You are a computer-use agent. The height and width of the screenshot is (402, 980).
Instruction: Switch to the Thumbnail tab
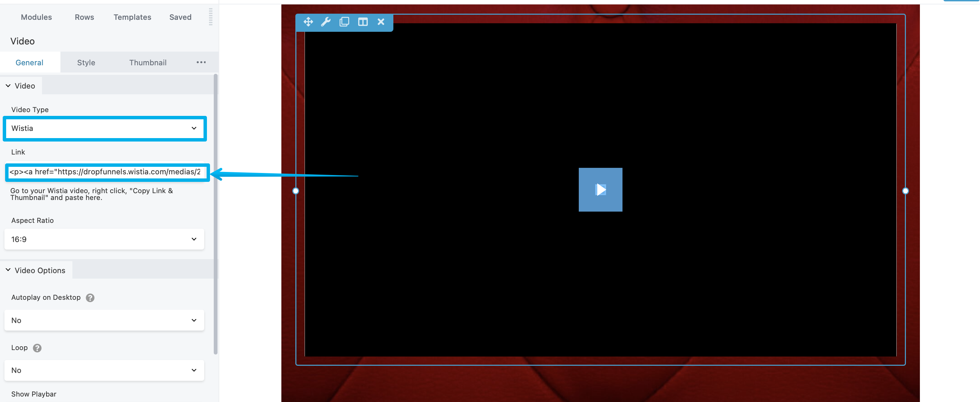point(148,63)
